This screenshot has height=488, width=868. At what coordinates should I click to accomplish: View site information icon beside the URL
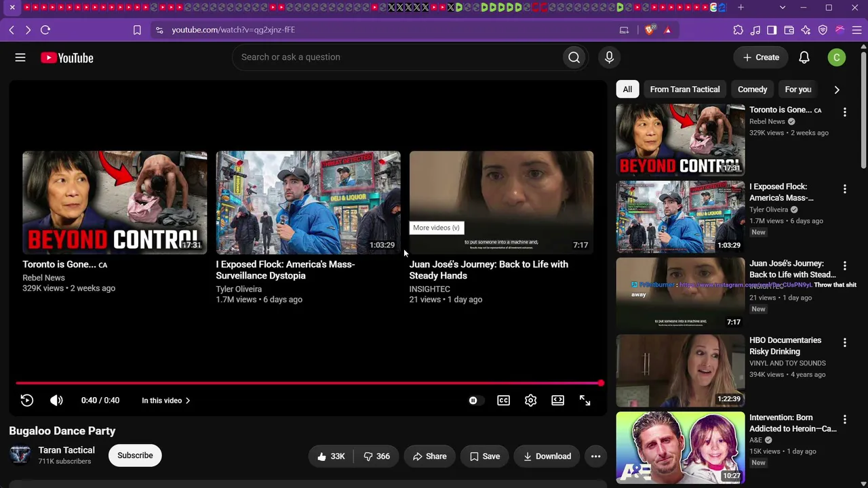(x=159, y=30)
